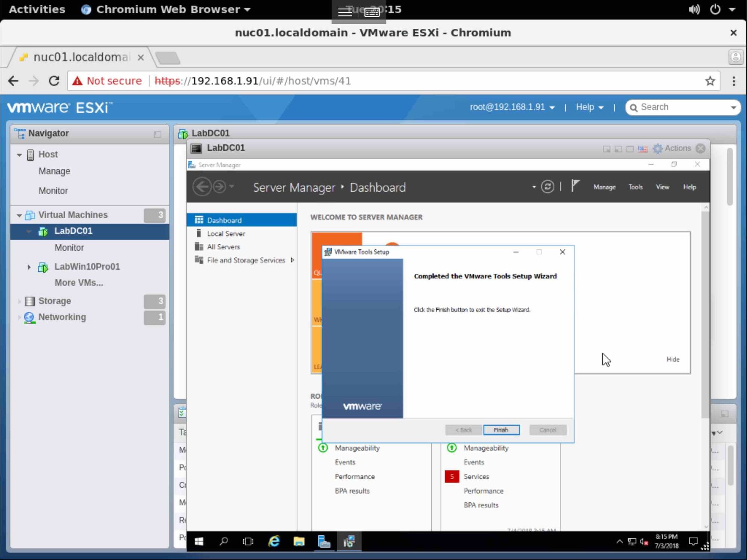Open Task View in VM taskbar
This screenshot has width=747, height=560.
pos(248,541)
